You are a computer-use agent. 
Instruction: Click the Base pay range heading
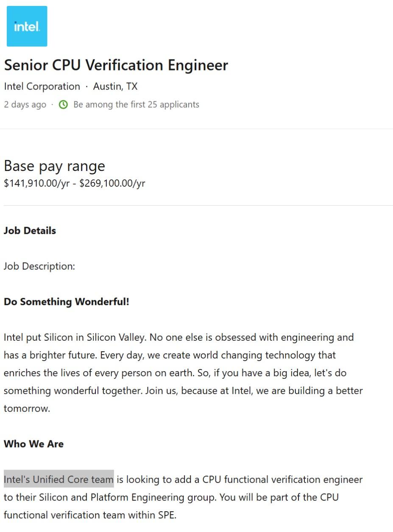coord(54,166)
